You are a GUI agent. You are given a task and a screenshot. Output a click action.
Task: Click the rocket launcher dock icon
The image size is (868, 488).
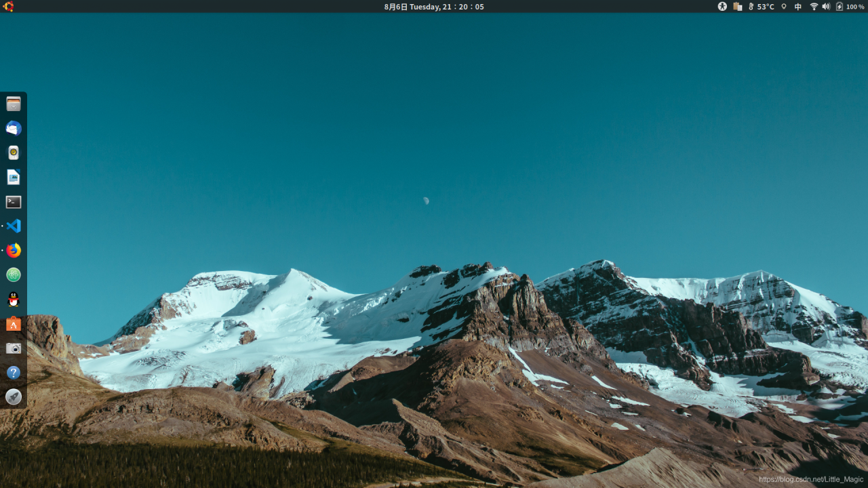point(14,397)
